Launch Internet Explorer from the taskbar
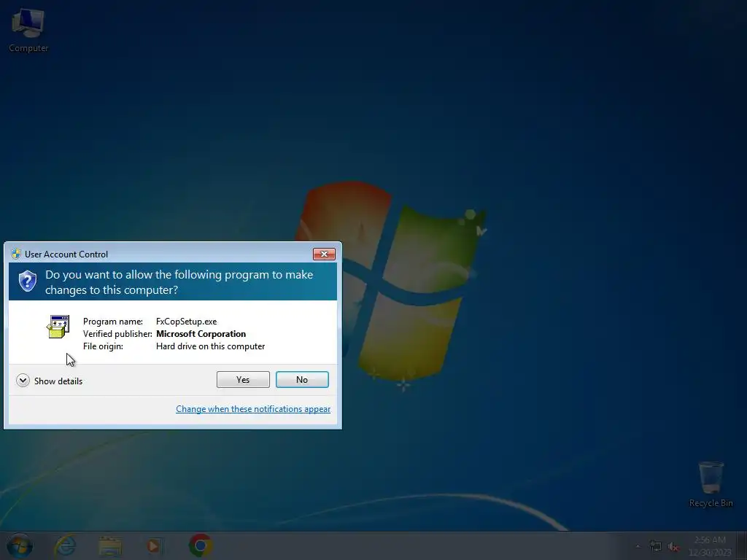 (65, 545)
